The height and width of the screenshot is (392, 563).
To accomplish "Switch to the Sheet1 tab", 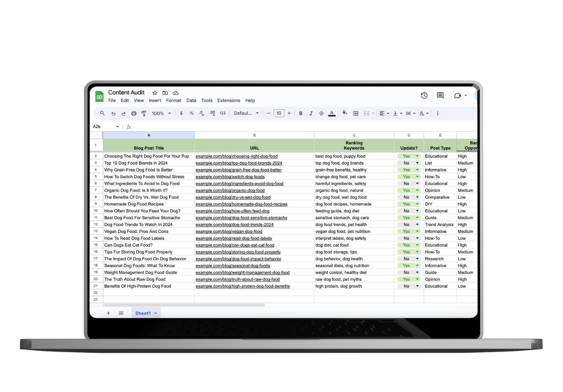I will tap(143, 313).
